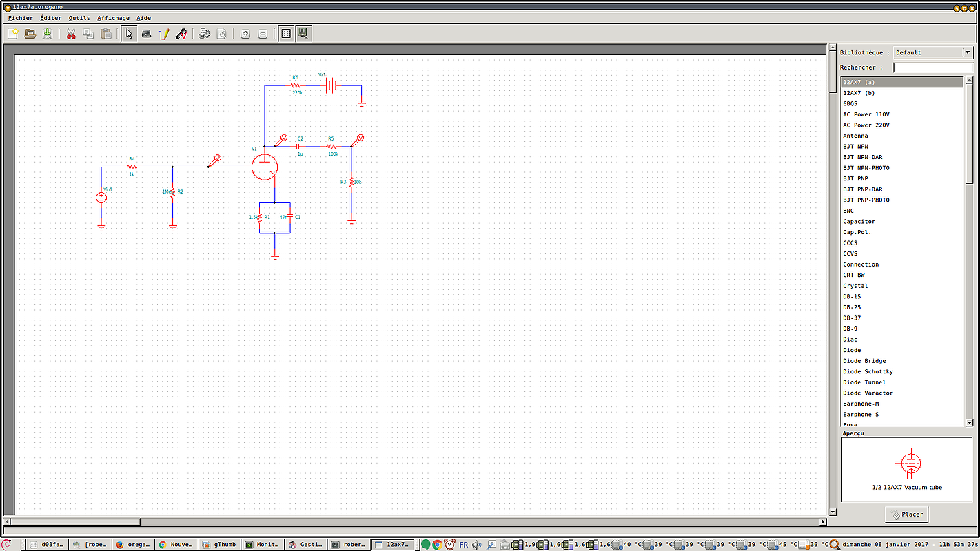Save the schematic with the green arrow icon
This screenshot has width=980, height=551.
[x=48, y=34]
